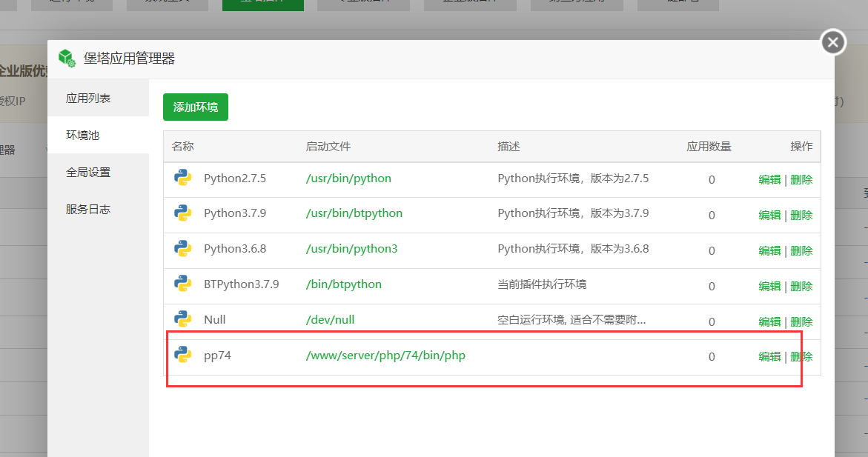Delete the pp74 environment
This screenshot has width=868, height=457.
coord(801,356)
